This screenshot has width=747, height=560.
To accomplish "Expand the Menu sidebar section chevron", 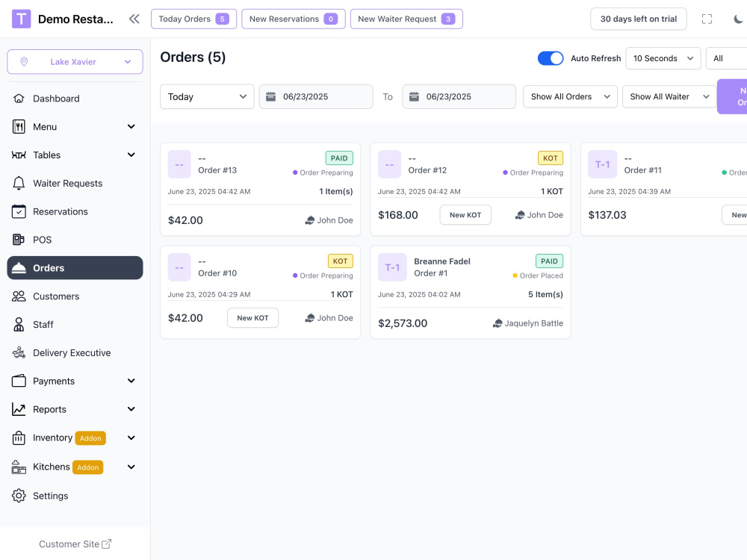I will [131, 127].
